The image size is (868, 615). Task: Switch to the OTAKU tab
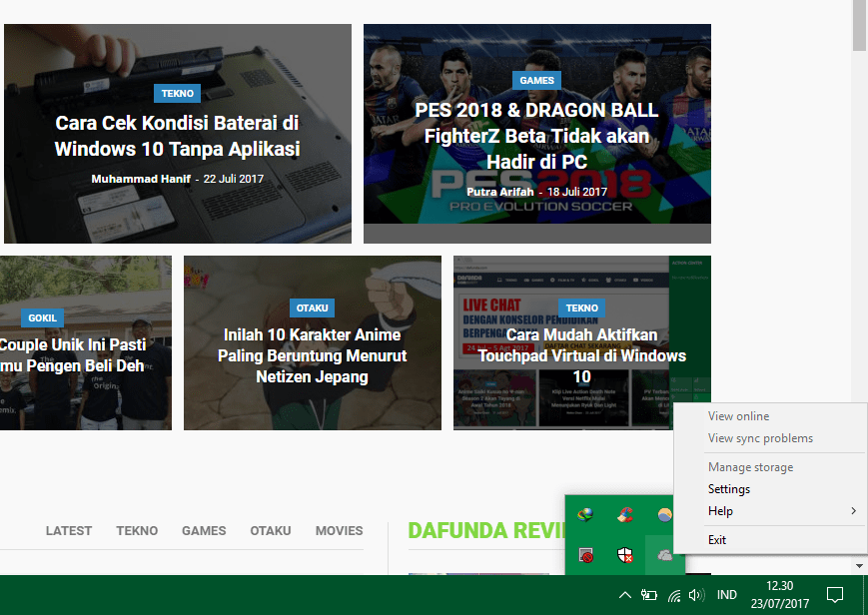(271, 531)
